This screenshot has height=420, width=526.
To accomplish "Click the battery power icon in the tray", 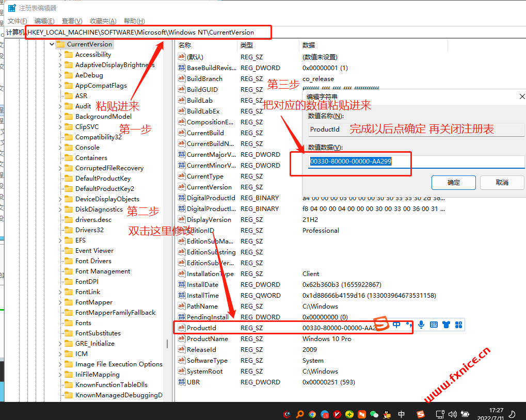I will tap(465, 414).
